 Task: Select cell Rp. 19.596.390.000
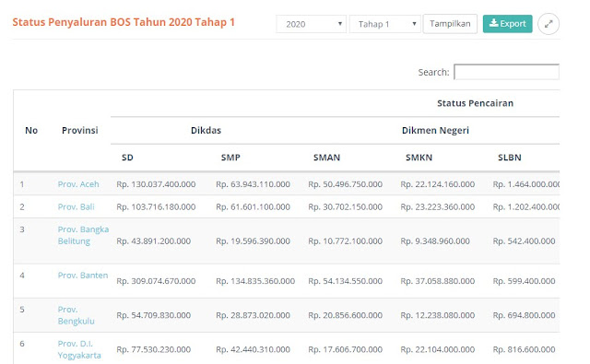click(253, 241)
